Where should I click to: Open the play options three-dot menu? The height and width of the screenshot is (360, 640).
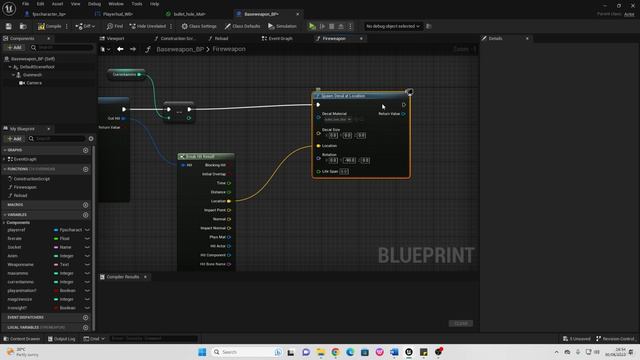(350, 26)
